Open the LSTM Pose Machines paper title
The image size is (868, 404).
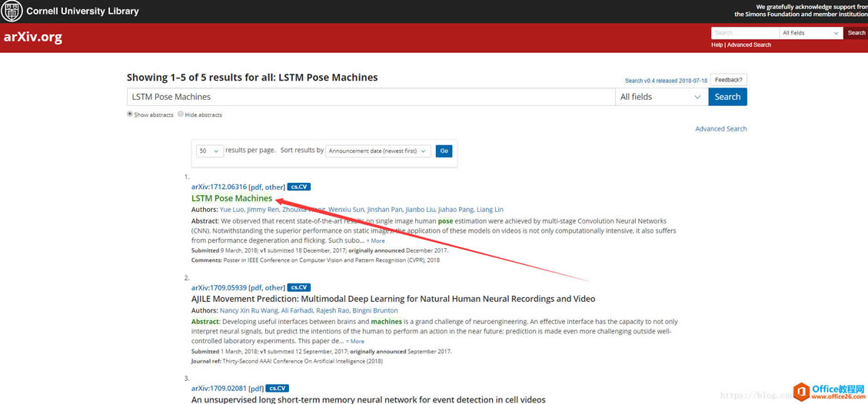(232, 198)
